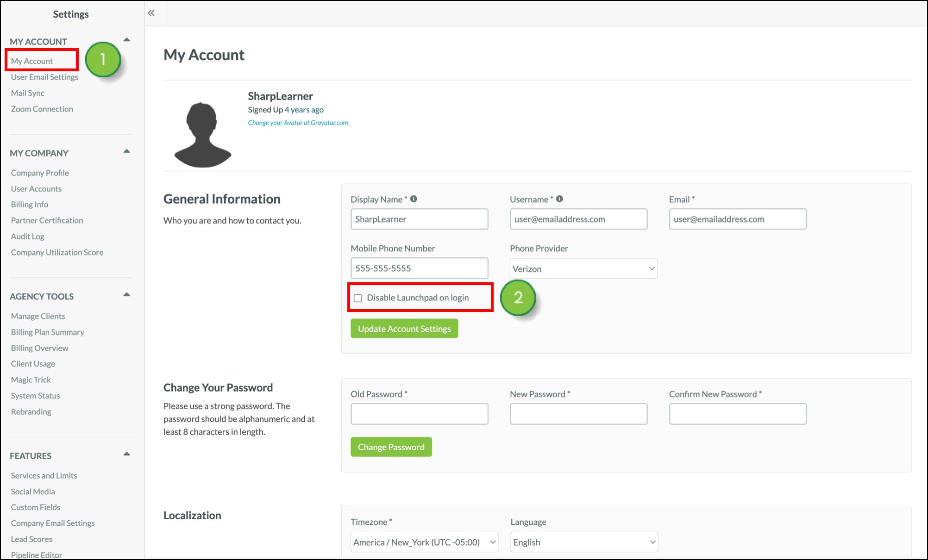The height and width of the screenshot is (560, 928).
Task: Open the Phone Provider dropdown
Action: tap(583, 269)
